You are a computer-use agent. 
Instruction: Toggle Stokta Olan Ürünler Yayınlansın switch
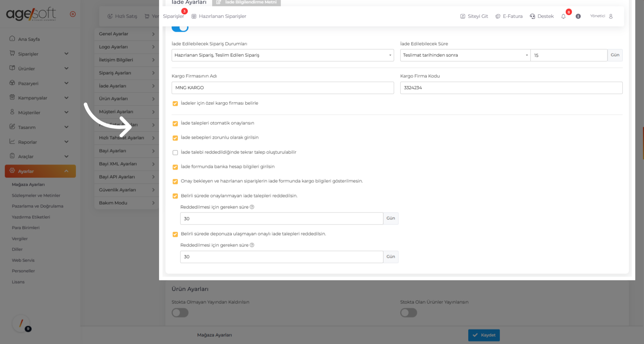(x=409, y=313)
